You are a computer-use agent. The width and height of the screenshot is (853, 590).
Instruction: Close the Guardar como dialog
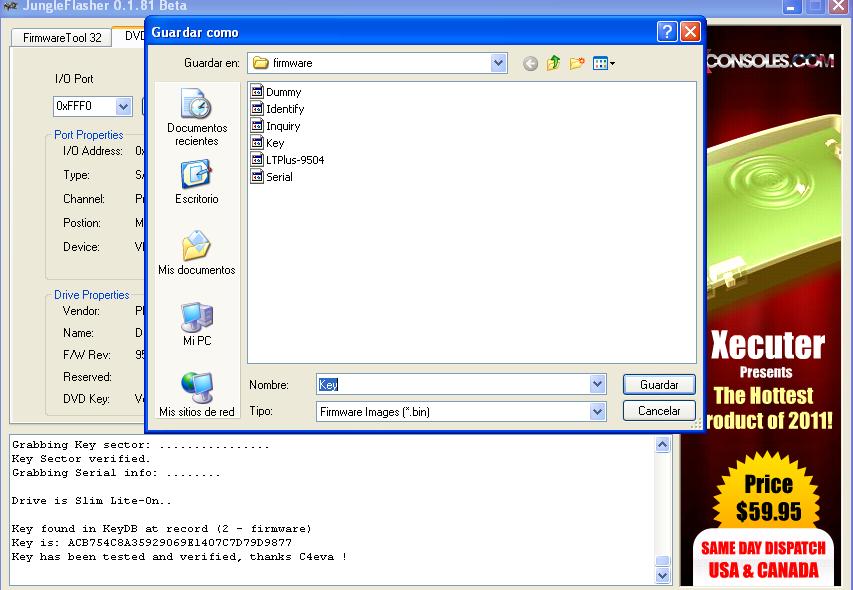tap(690, 32)
